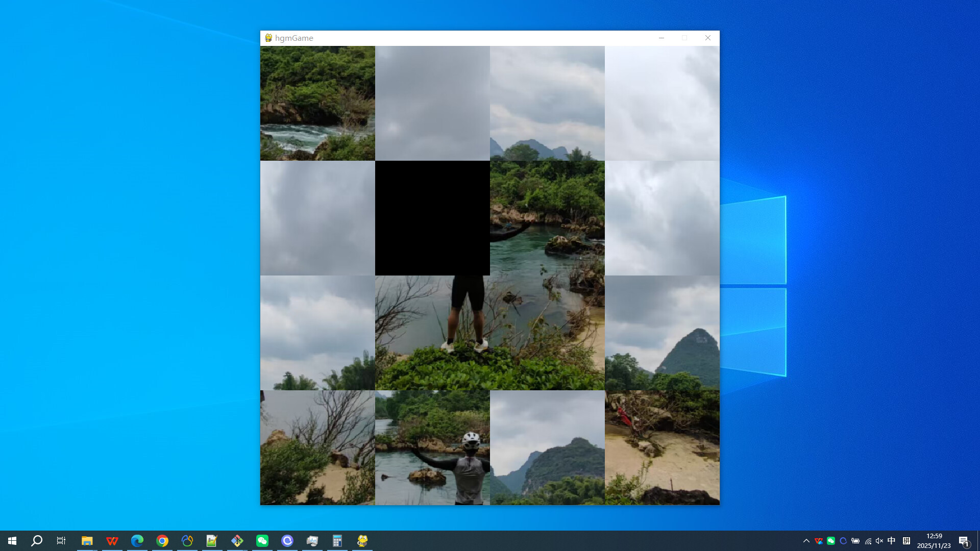The width and height of the screenshot is (980, 551).
Task: Open Task View from the taskbar
Action: pyautogui.click(x=61, y=541)
